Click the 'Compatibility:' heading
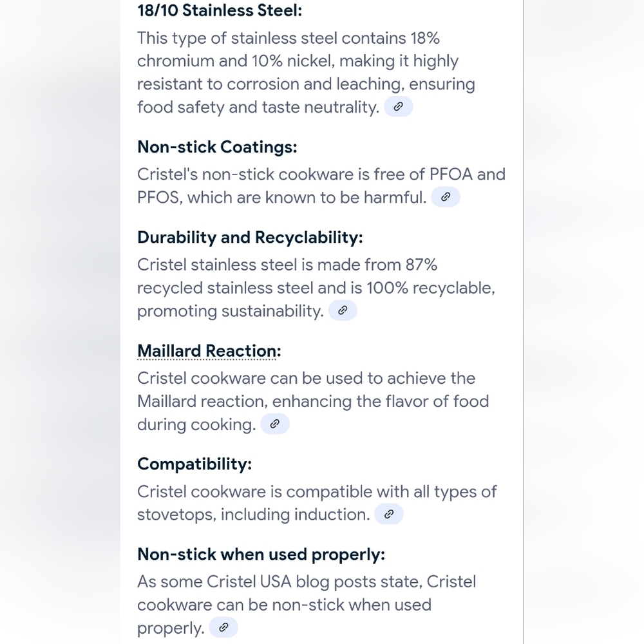Image resolution: width=644 pixels, height=644 pixels. 194,464
